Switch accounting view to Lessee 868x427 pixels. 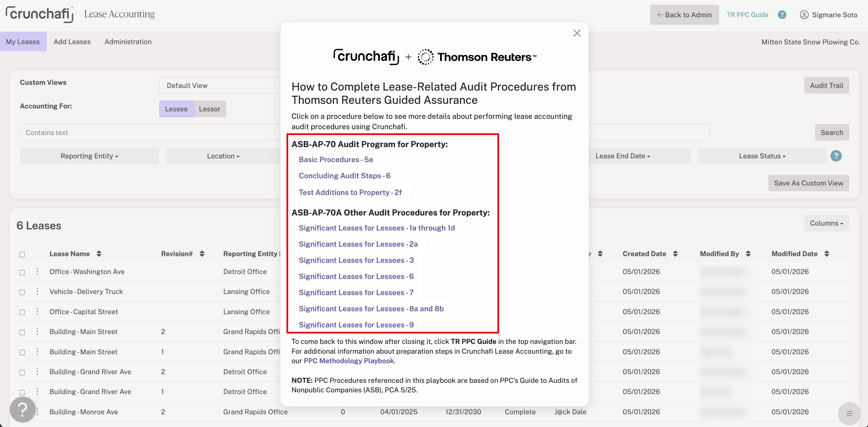pyautogui.click(x=176, y=108)
